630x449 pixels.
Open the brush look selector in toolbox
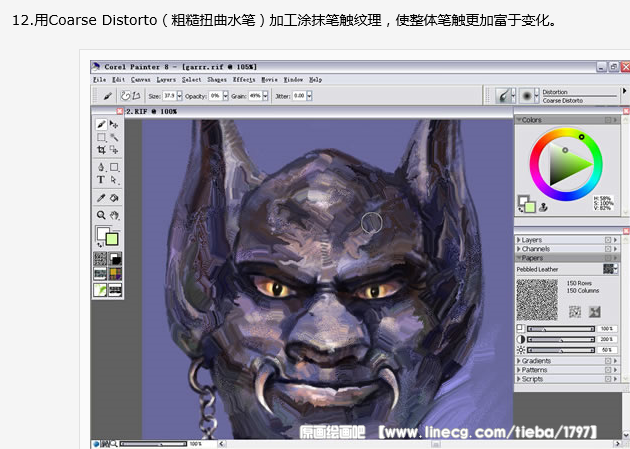click(100, 290)
